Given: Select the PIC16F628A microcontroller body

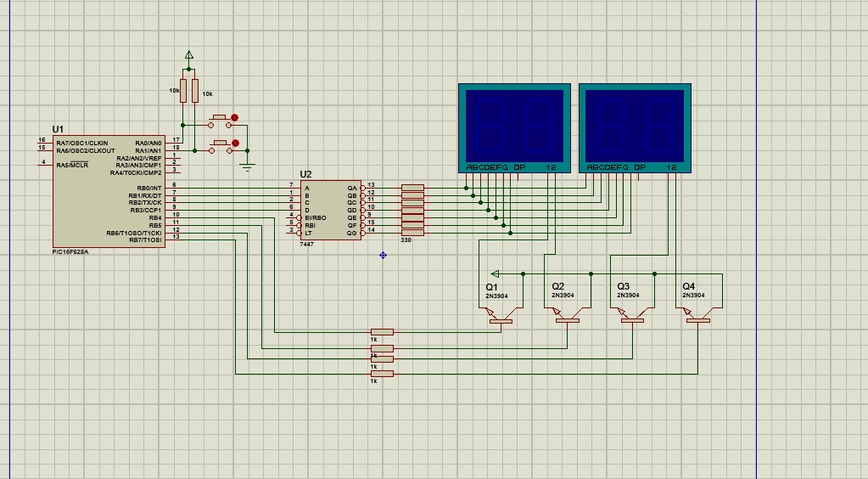Looking at the screenshot, I should coord(109,191).
